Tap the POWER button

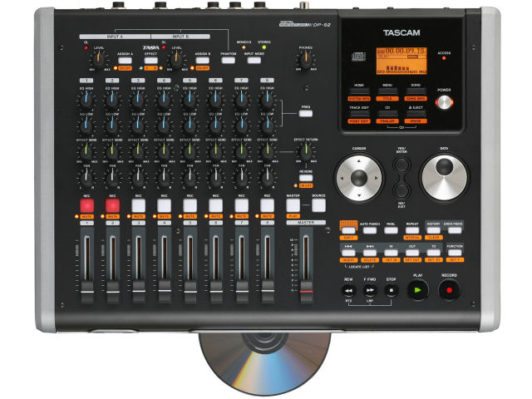[444, 102]
